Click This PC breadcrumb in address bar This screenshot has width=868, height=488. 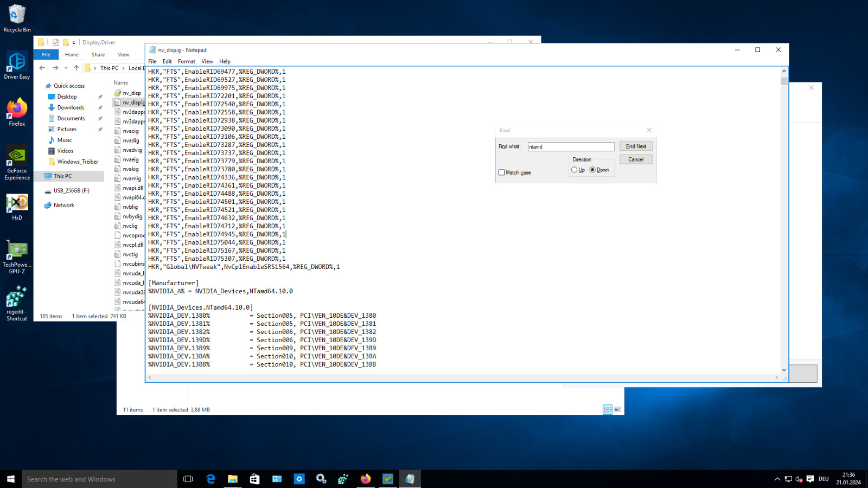tap(109, 68)
